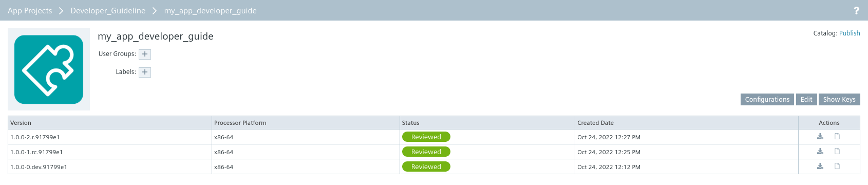This screenshot has width=868, height=185.
Task: Add a user group with plus button
Action: 145,54
